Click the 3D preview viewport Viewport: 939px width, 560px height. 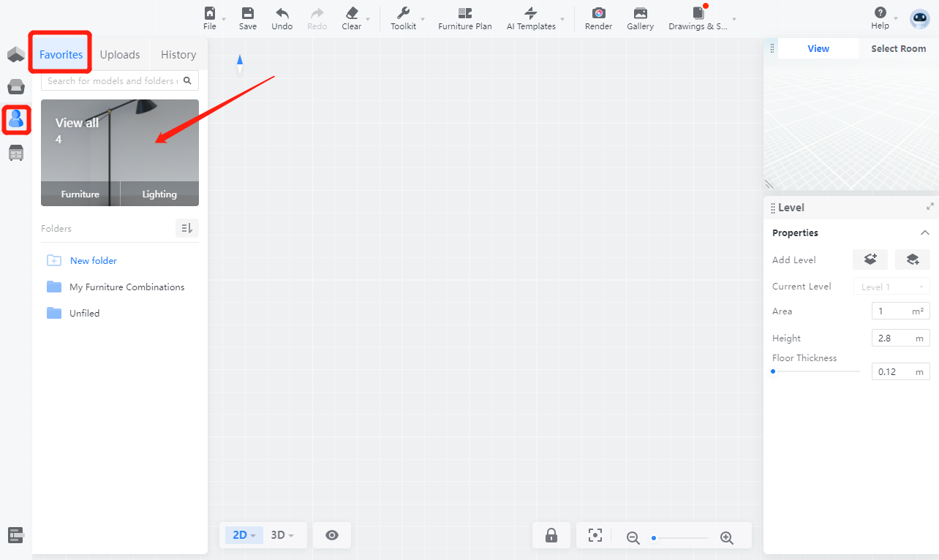click(851, 124)
